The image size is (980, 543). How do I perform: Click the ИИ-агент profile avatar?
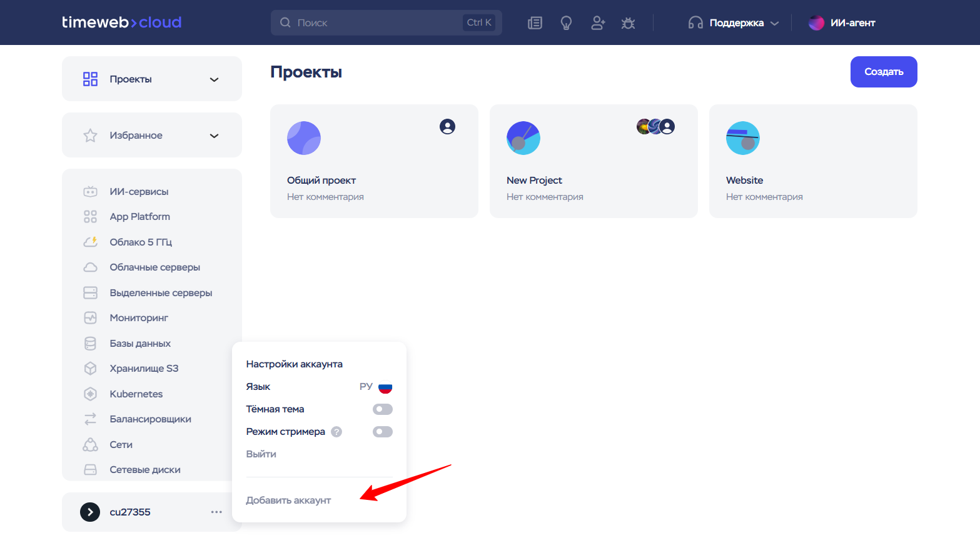tap(816, 23)
